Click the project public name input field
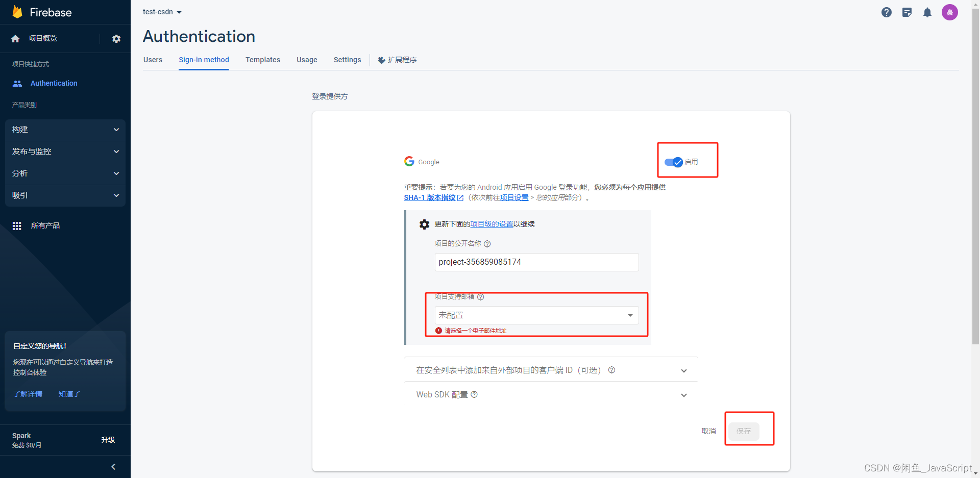The image size is (980, 478). point(536,262)
